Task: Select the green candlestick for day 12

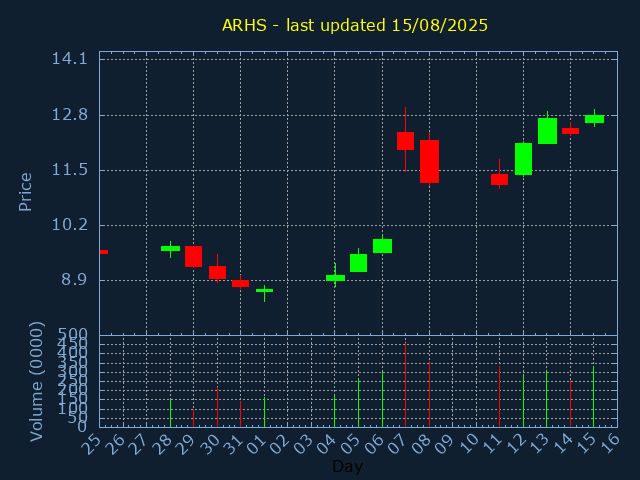Action: click(523, 159)
